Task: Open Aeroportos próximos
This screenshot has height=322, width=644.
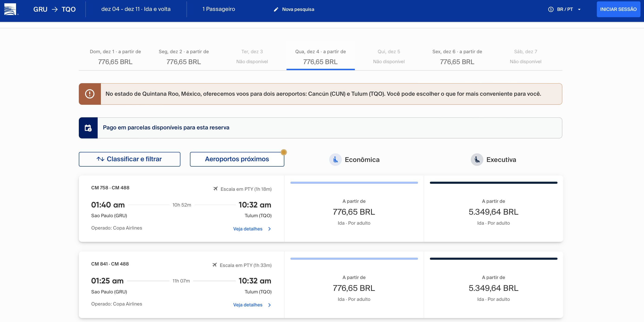Action: point(237,159)
